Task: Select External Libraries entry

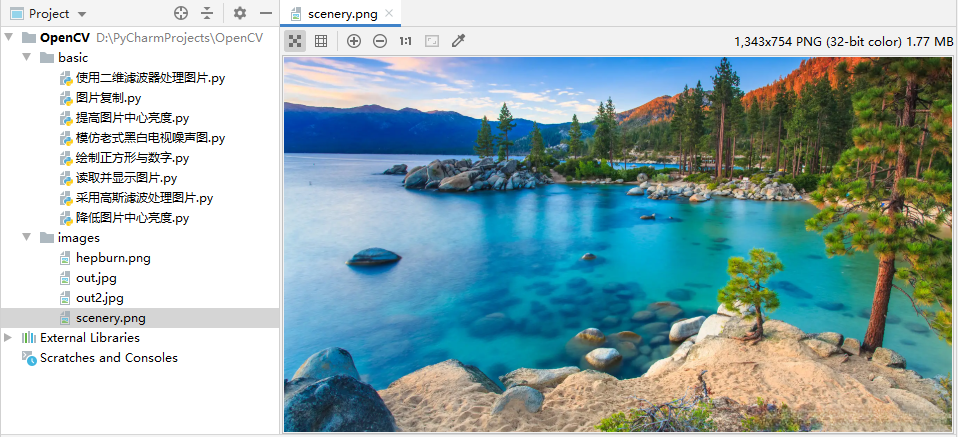Action: (x=90, y=337)
